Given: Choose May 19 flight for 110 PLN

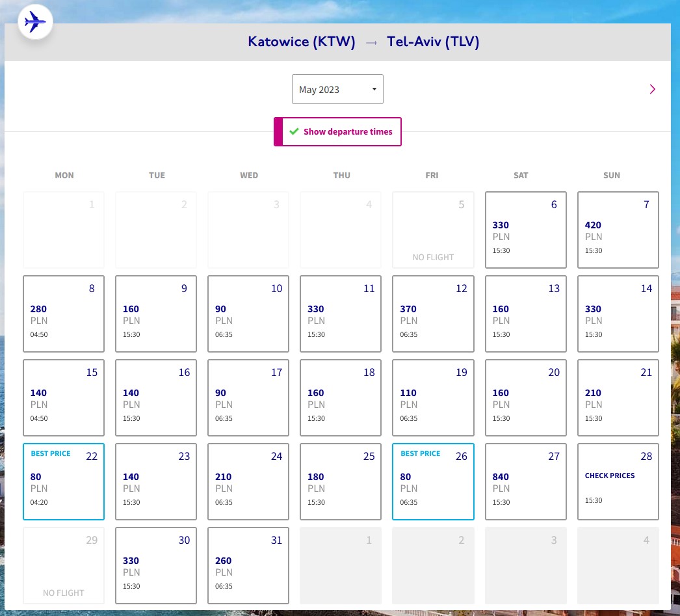Looking at the screenshot, I should point(433,398).
